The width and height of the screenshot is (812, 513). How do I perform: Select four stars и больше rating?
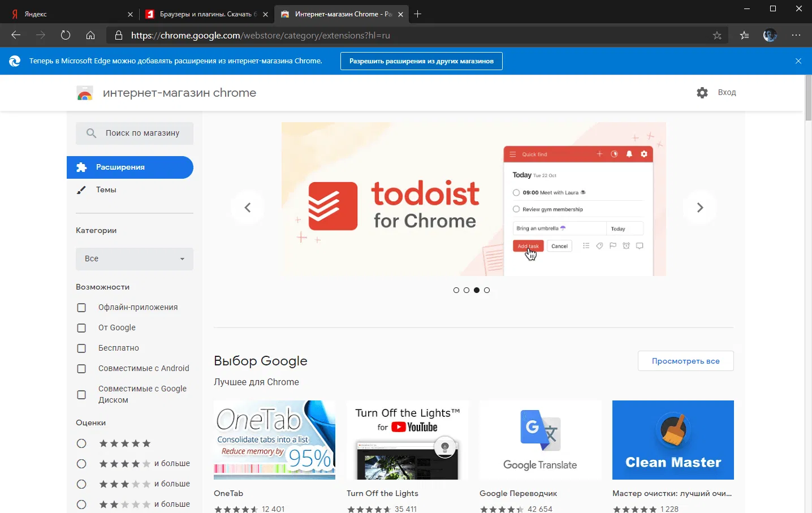tap(81, 464)
